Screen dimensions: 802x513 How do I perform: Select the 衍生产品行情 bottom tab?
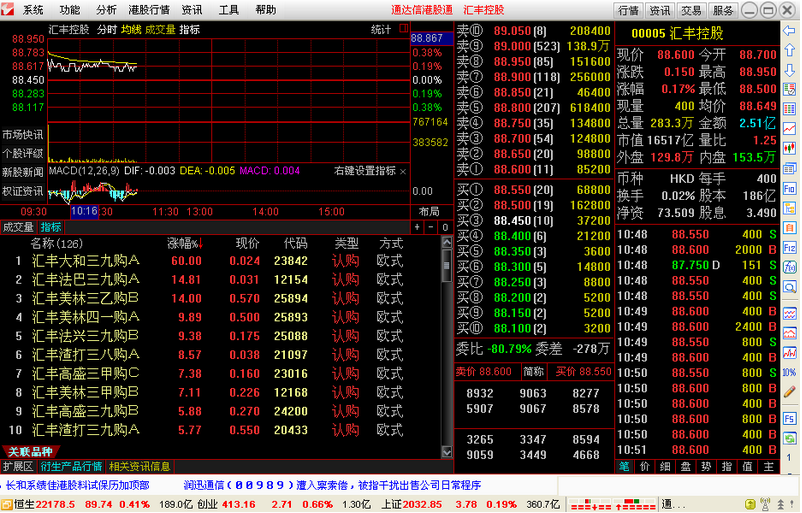[72, 466]
